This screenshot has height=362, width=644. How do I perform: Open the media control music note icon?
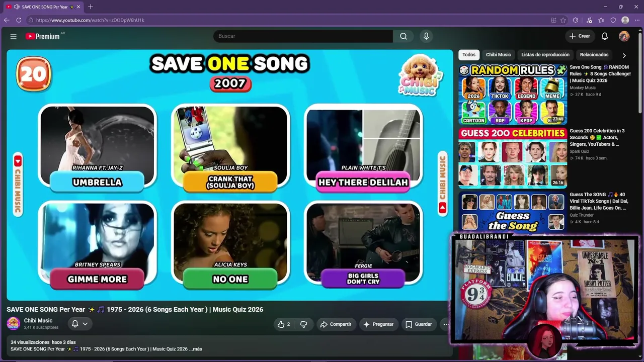pos(589,20)
